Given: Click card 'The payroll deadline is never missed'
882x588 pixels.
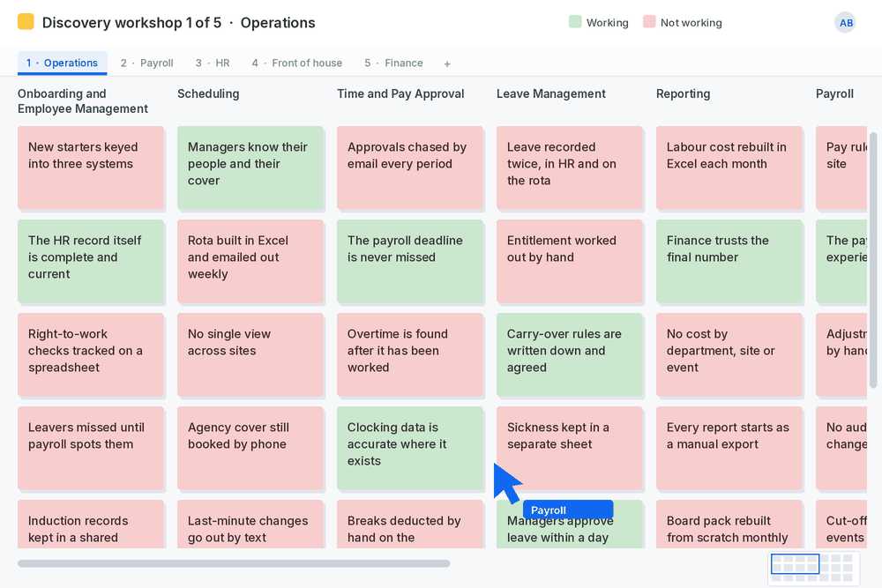Looking at the screenshot, I should pyautogui.click(x=410, y=261).
